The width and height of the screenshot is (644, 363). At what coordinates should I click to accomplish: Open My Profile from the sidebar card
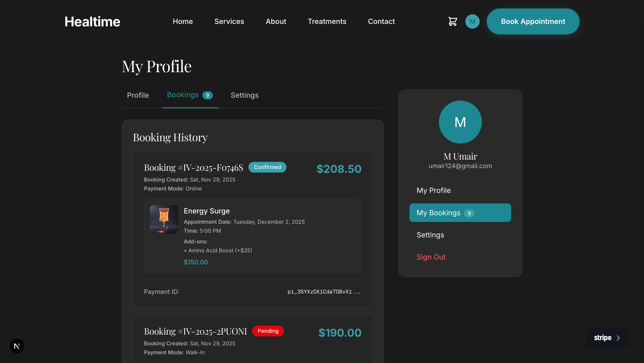pos(434,190)
